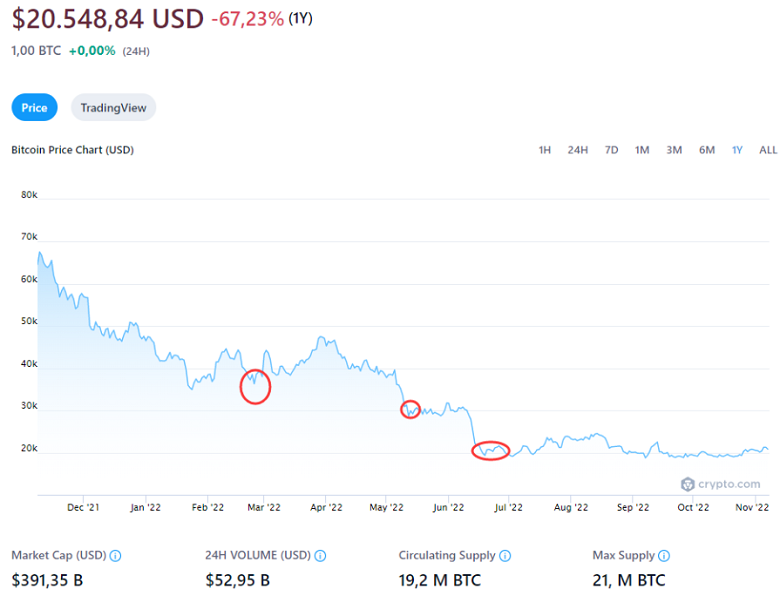Open Max Supply info icon
780x596 pixels.
tap(664, 556)
